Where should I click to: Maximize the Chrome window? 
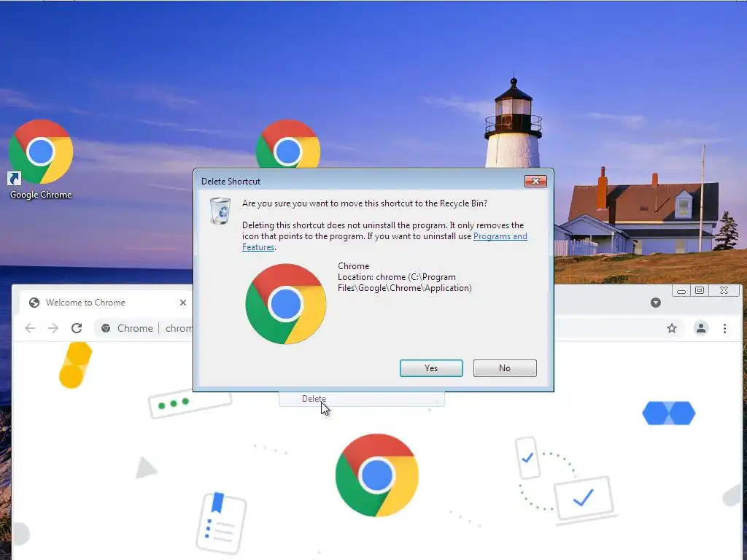700,290
